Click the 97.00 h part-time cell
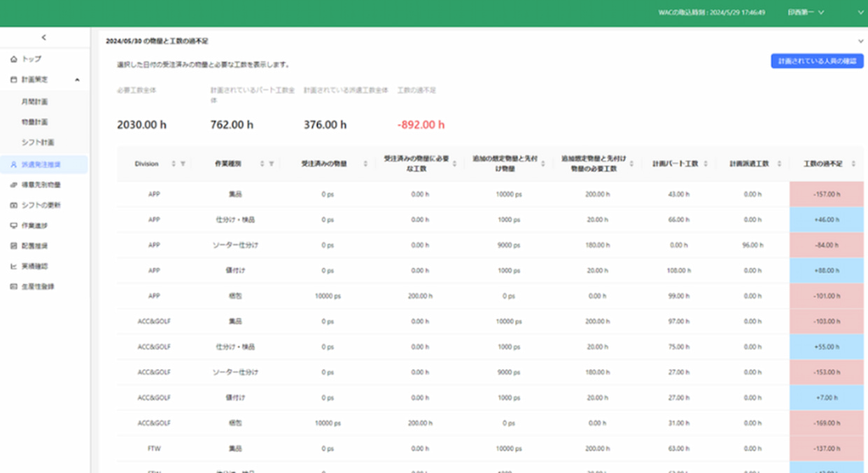868x473 pixels. 679,321
